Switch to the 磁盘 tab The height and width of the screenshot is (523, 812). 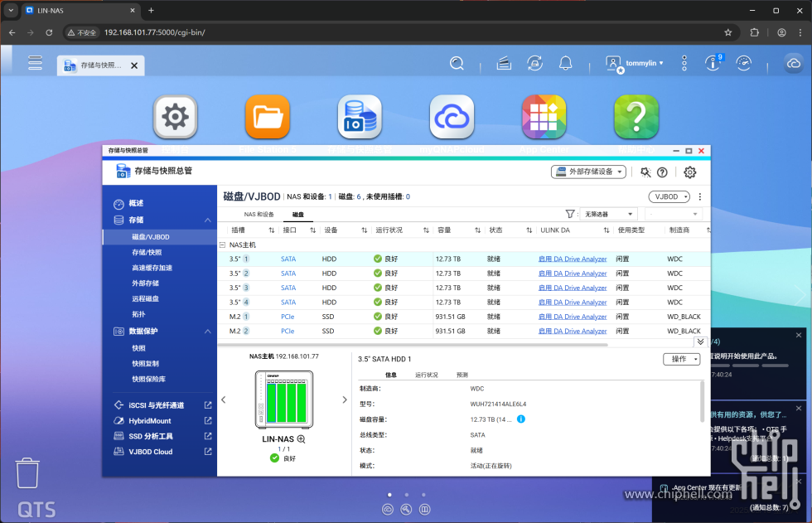pyautogui.click(x=297, y=215)
